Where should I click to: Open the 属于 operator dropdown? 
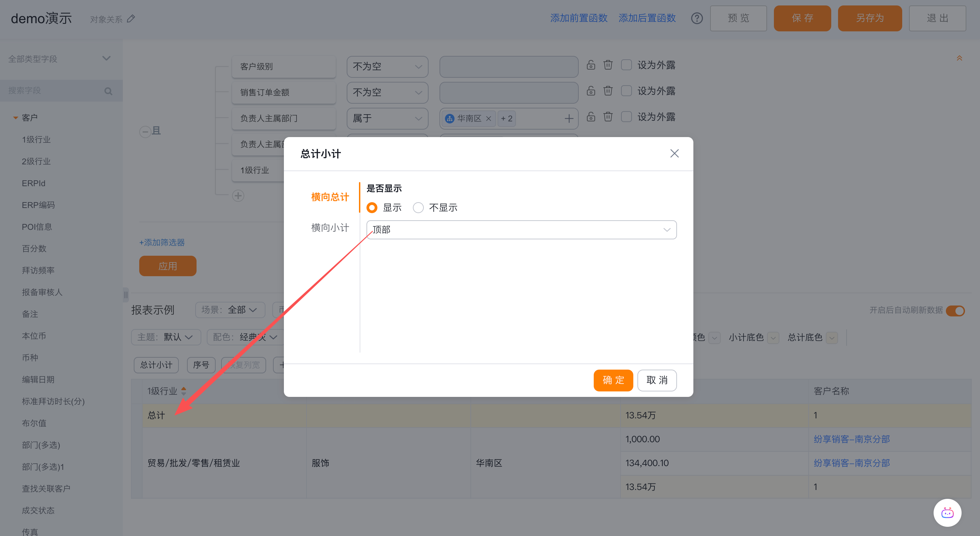pos(387,119)
